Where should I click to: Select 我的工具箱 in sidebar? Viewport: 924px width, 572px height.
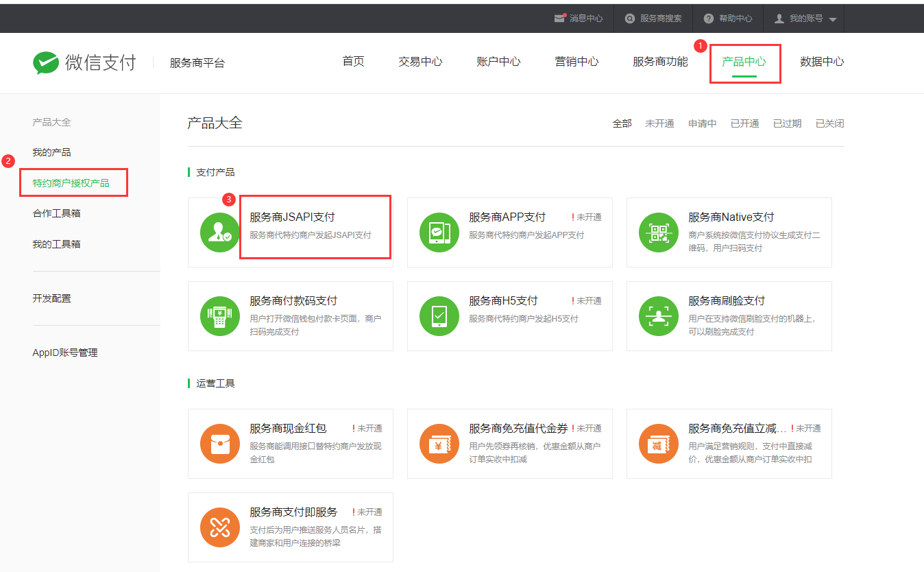click(x=56, y=244)
